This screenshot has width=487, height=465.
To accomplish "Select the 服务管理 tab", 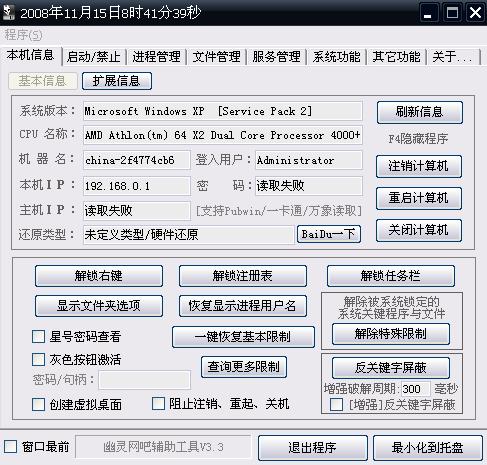I will point(276,57).
